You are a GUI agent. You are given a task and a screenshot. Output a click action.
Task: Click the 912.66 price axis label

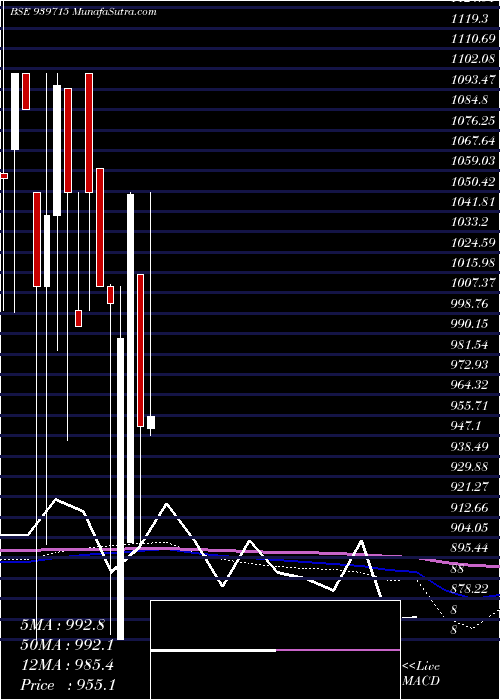469,508
